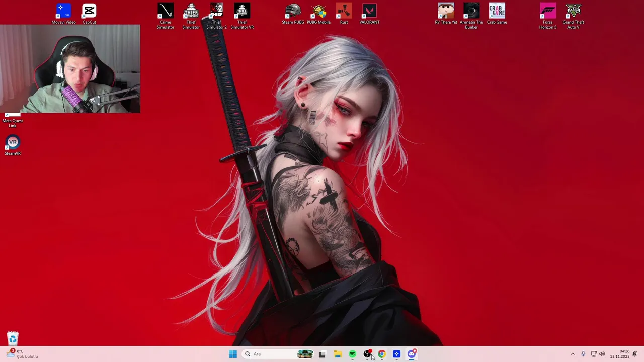Show hidden system tray icons

572,354
